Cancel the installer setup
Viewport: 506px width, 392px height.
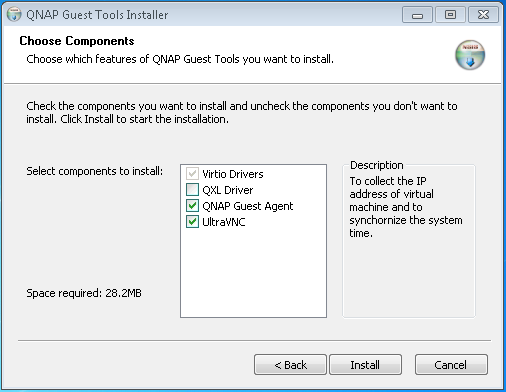click(x=451, y=365)
